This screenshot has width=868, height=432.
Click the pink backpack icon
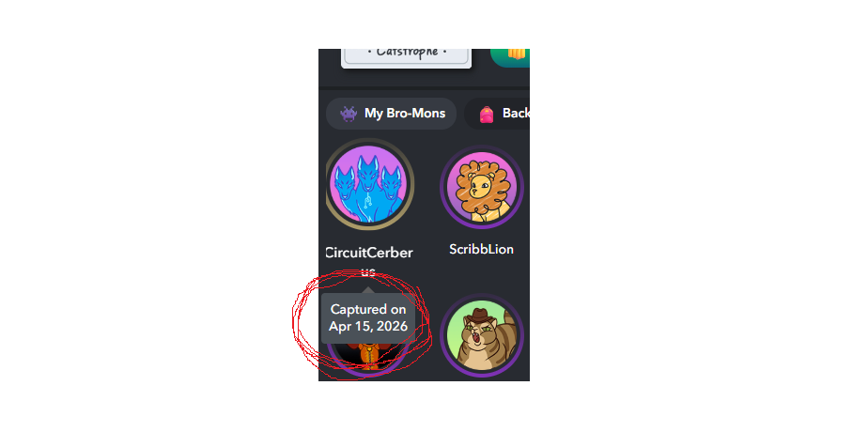486,114
